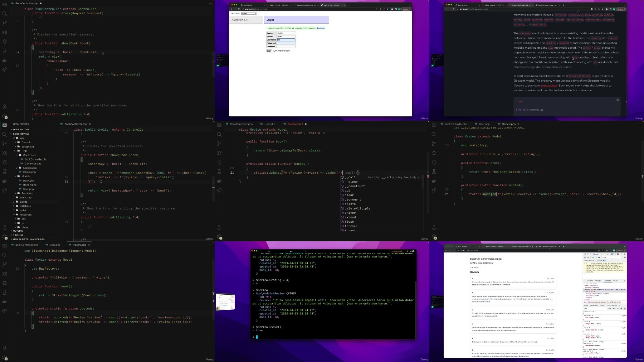The height and width of the screenshot is (362, 644).
Task: Open the Default levels dropdown in DevTools console
Action: pyautogui.click(x=589, y=261)
